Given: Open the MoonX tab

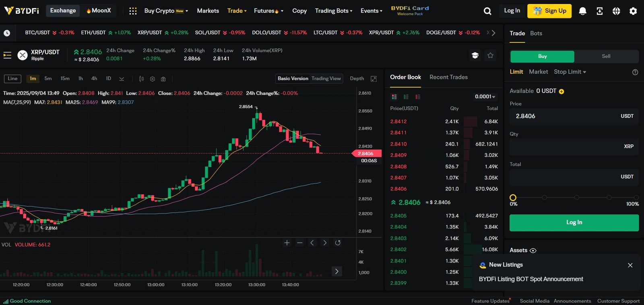Looking at the screenshot, I should tap(99, 11).
